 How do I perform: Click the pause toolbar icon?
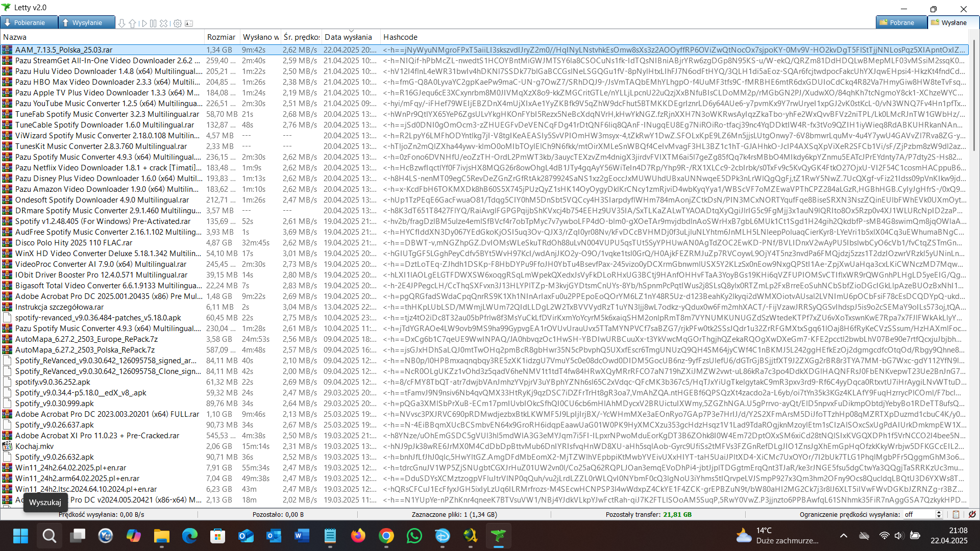tap(153, 23)
